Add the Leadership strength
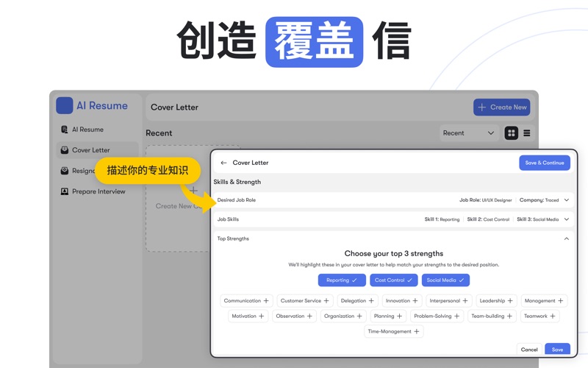The width and height of the screenshot is (588, 368). pos(497,301)
